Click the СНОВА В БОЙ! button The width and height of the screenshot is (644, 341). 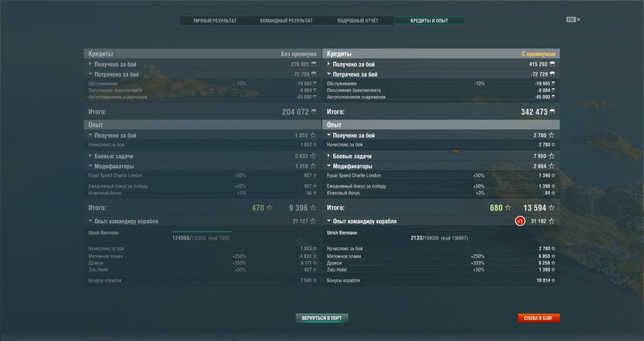click(539, 318)
